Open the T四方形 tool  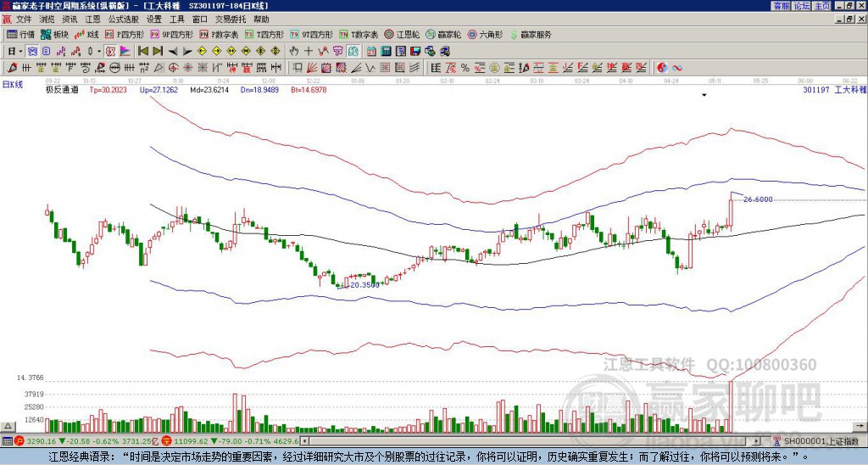[264, 34]
